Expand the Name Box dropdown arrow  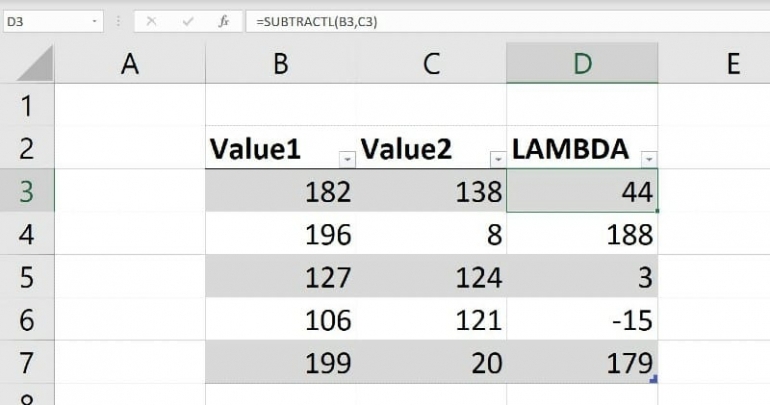[x=96, y=21]
